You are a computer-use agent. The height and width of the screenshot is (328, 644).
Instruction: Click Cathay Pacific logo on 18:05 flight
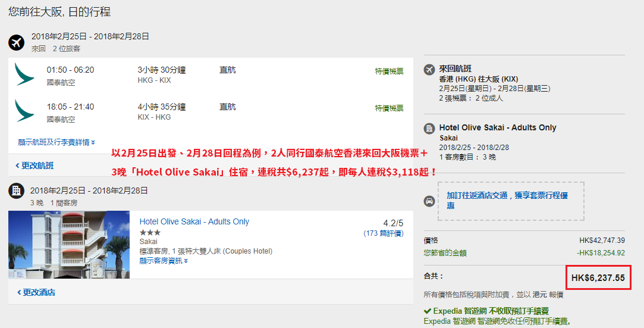click(x=24, y=111)
